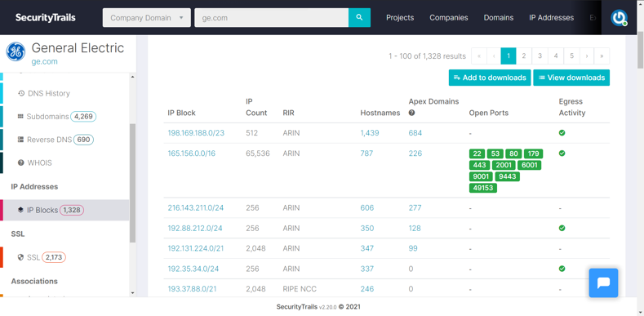Click open port 179 badge
This screenshot has height=316, width=644.
click(x=534, y=154)
